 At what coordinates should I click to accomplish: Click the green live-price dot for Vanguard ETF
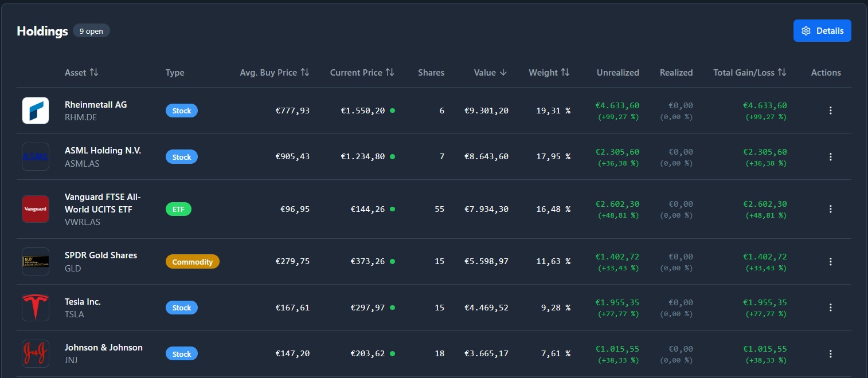pos(392,209)
